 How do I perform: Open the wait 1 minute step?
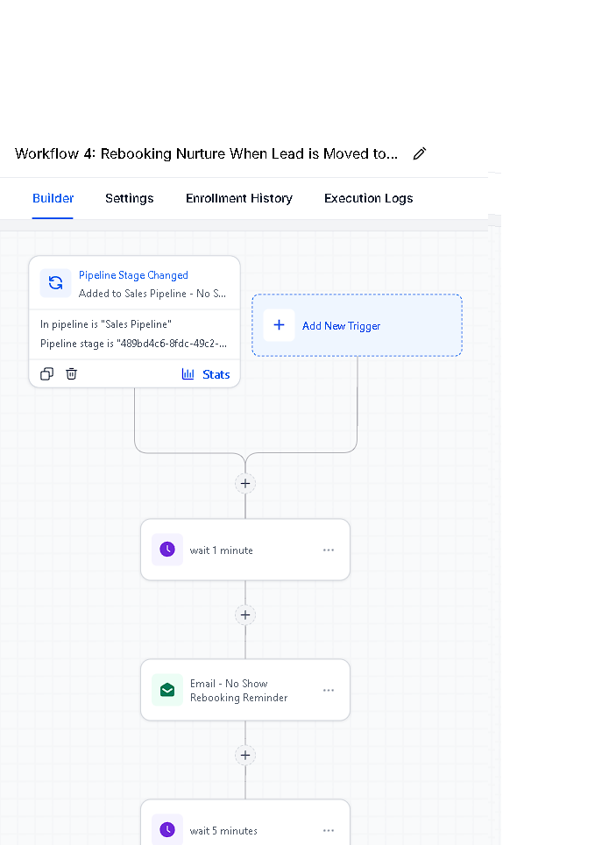pos(245,550)
